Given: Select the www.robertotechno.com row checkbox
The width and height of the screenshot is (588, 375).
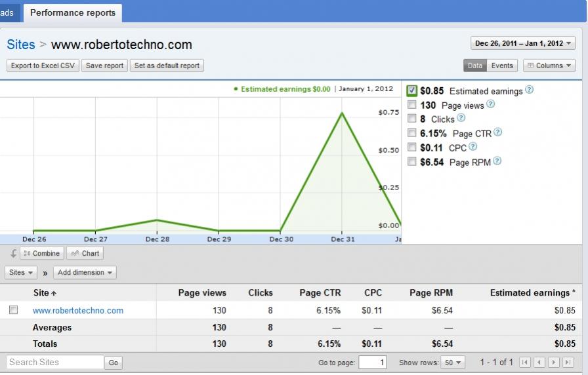Looking at the screenshot, I should 14,310.
